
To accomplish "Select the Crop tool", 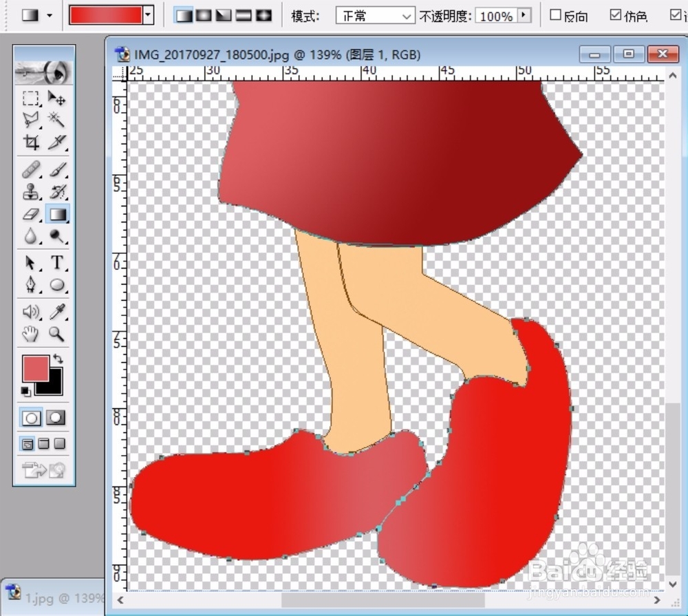I will click(x=31, y=142).
